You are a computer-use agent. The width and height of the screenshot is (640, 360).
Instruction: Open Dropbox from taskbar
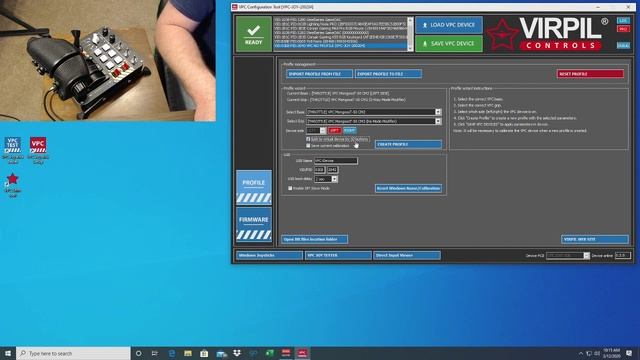pyautogui.click(x=237, y=353)
